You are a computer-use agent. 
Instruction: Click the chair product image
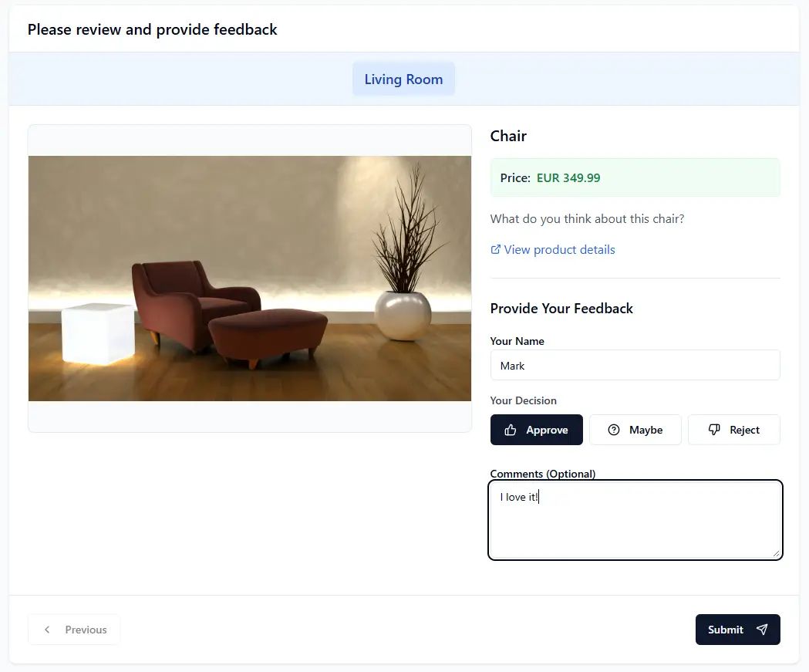pos(250,279)
